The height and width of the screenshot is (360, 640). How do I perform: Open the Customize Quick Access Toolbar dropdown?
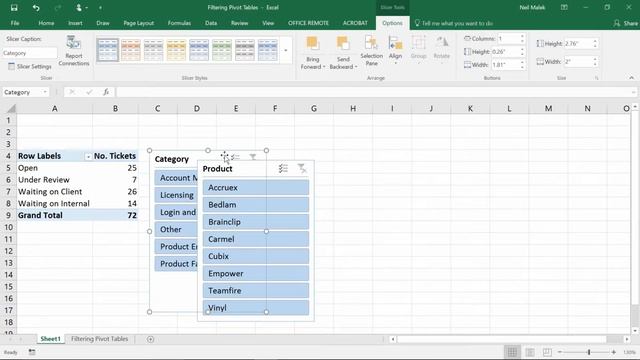coord(100,7)
